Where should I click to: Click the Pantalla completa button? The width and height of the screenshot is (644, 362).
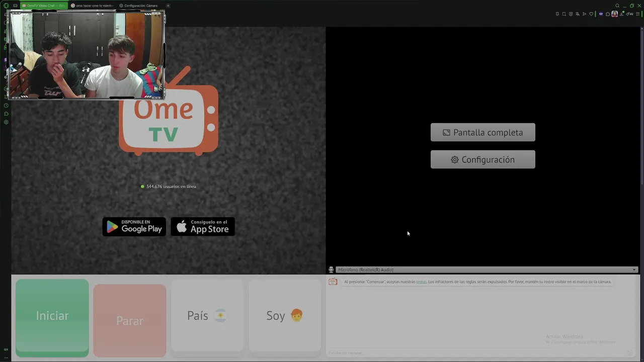(483, 132)
